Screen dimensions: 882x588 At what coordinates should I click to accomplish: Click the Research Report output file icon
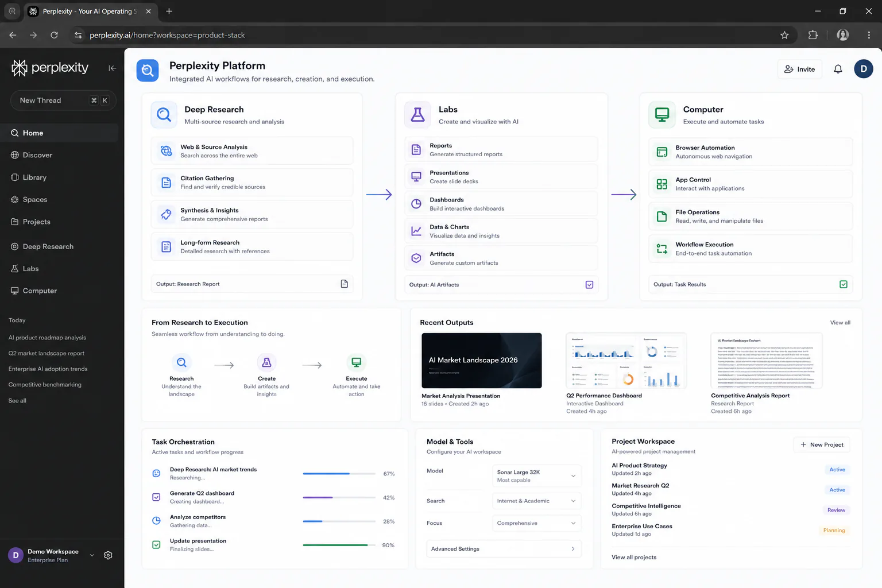click(x=345, y=284)
